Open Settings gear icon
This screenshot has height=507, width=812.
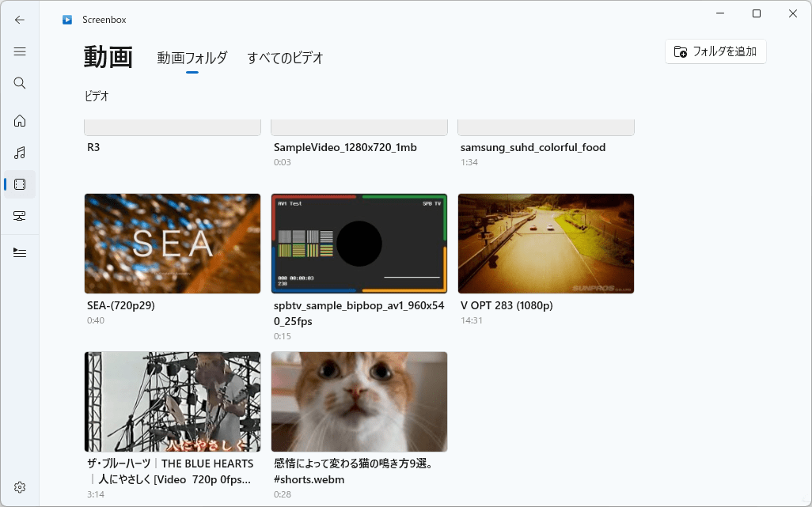20,486
